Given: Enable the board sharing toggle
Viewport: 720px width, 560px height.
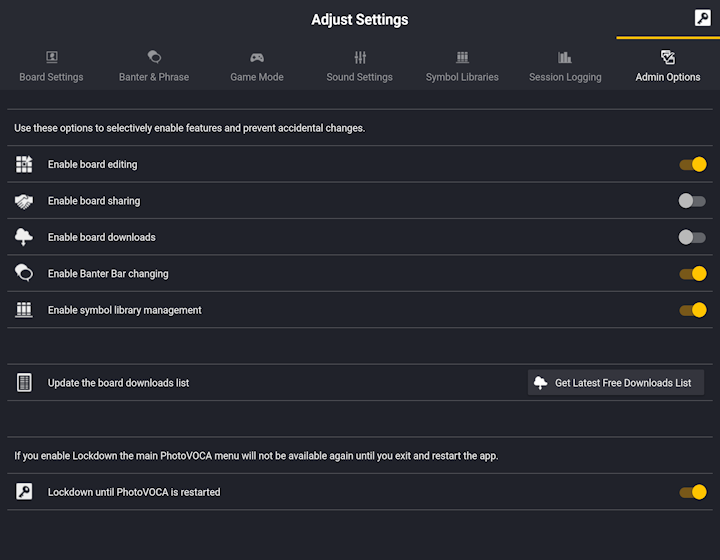Looking at the screenshot, I should (x=692, y=201).
